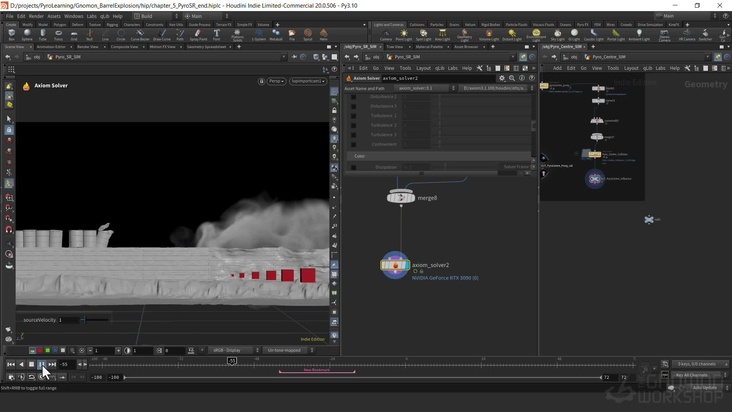This screenshot has width=732, height=412.
Task: Click the timeline current frame marker
Action: coord(231,361)
